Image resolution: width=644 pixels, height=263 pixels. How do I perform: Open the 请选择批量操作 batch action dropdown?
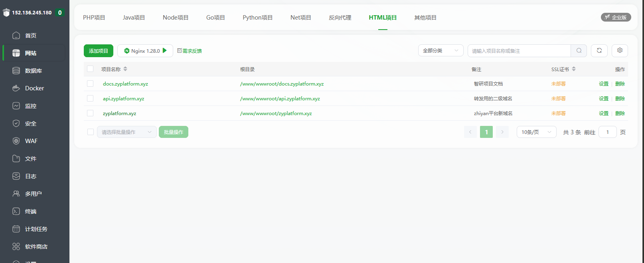point(126,132)
